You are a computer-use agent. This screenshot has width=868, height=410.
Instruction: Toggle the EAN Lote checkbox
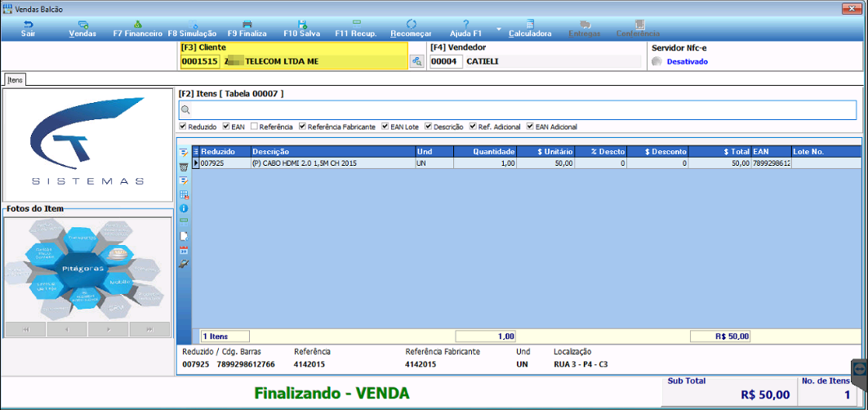385,127
